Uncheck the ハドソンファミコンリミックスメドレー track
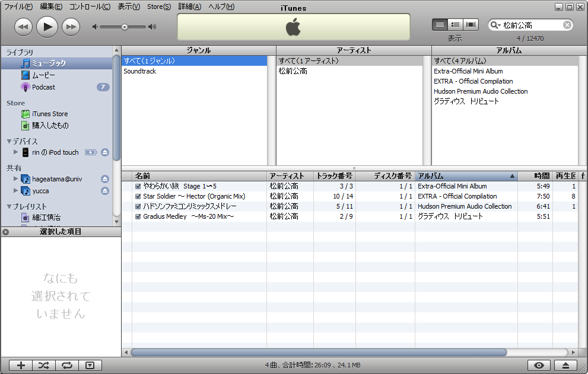Screen dimensions: 588x374 click(138, 206)
